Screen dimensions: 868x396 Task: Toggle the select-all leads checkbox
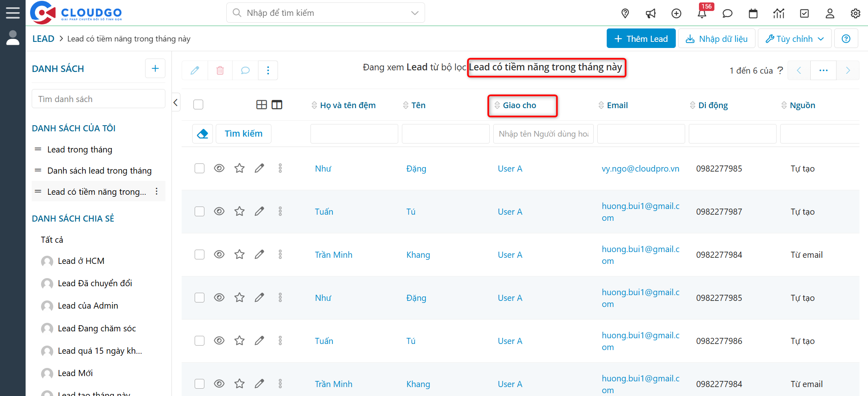click(198, 105)
